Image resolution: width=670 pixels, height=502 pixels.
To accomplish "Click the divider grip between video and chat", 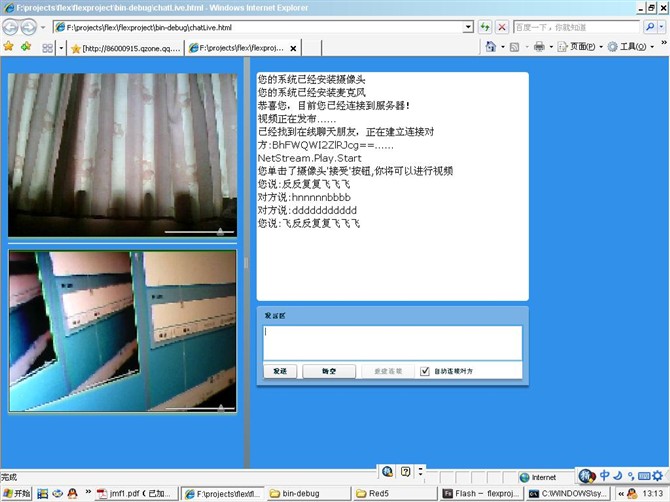I will (x=246, y=262).
